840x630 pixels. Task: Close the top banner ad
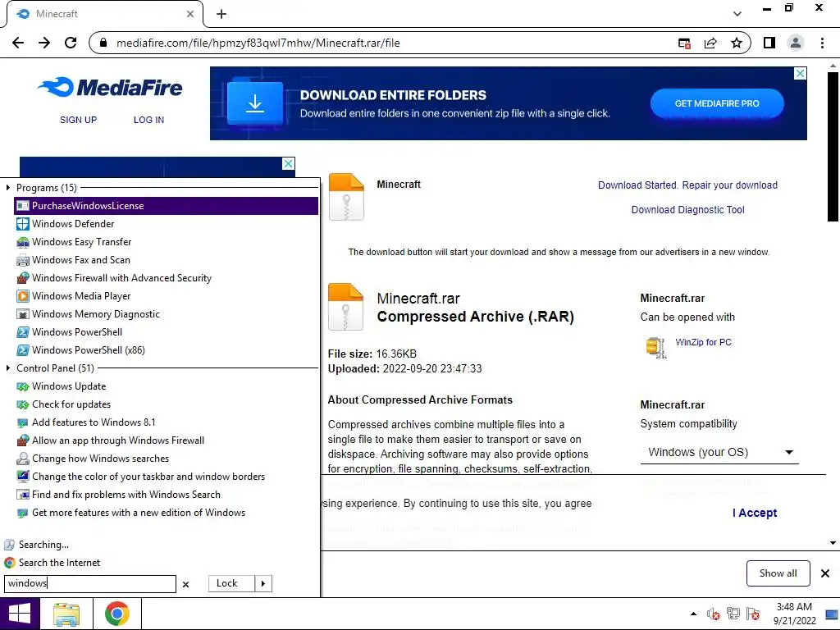click(x=800, y=73)
